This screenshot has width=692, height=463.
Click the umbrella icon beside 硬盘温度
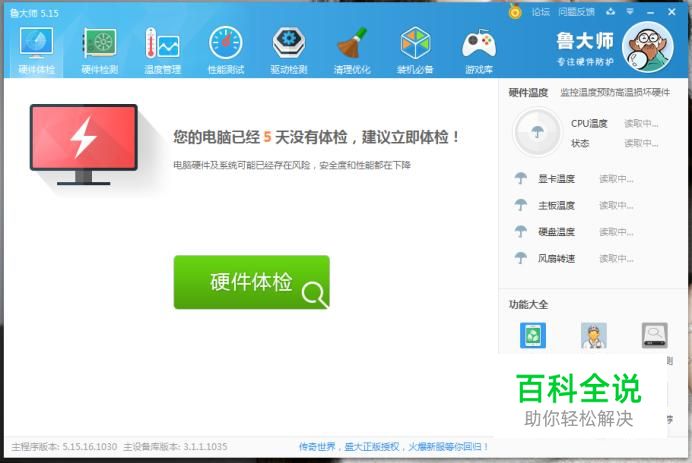[x=521, y=231]
